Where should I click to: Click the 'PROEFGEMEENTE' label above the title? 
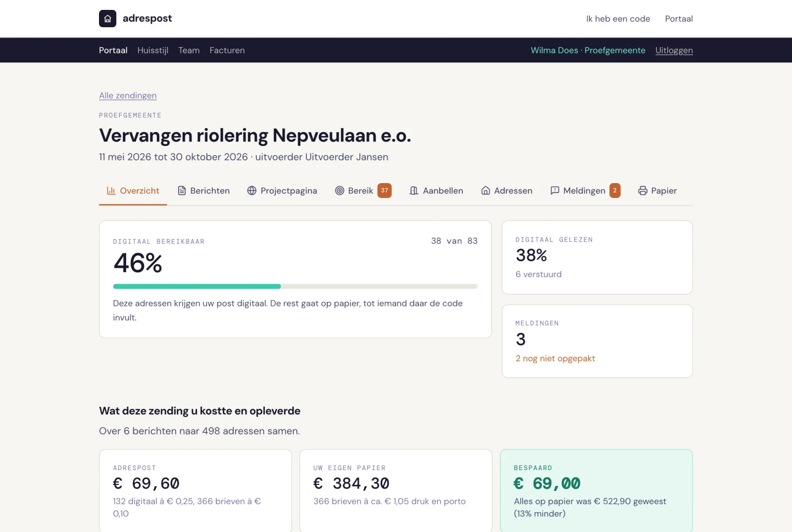point(130,115)
